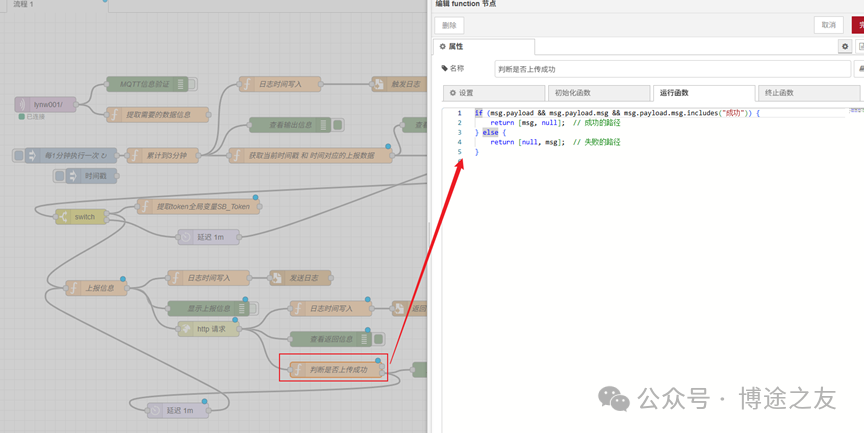Viewport: 864px width, 433px height.
Task: Select the 每1分钟执行一次 inject node
Action: point(71,155)
